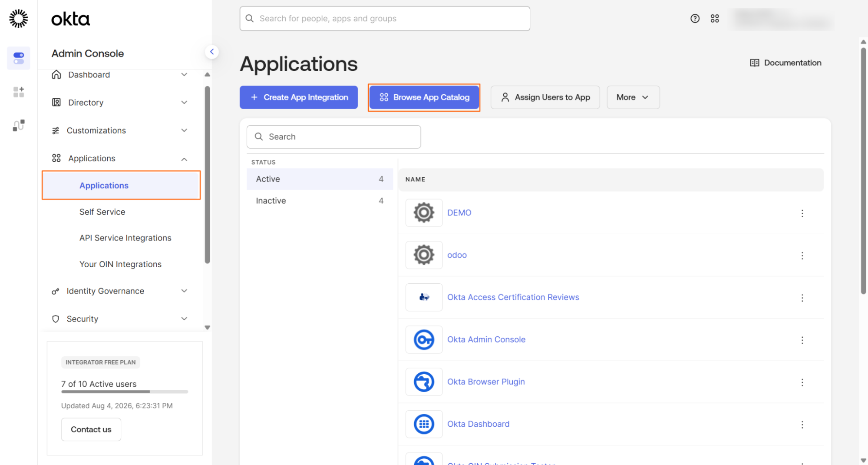Click the Okta sunburst logo icon

19,19
